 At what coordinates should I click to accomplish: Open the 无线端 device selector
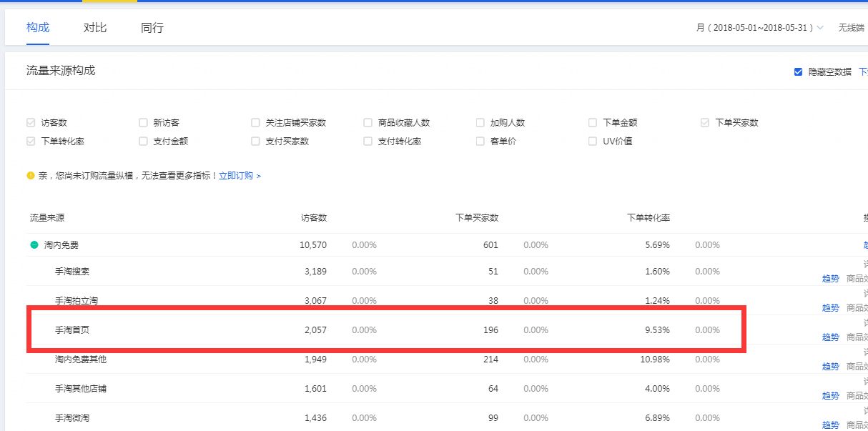(852, 28)
